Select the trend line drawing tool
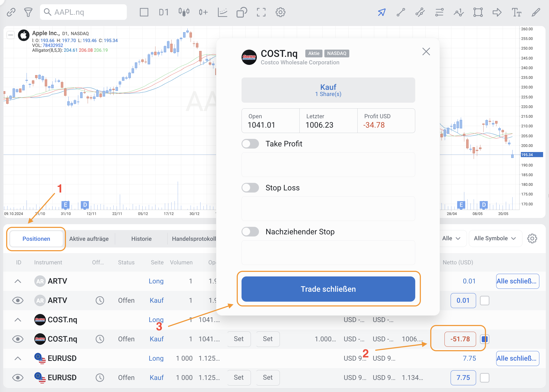The image size is (549, 392). (x=401, y=12)
